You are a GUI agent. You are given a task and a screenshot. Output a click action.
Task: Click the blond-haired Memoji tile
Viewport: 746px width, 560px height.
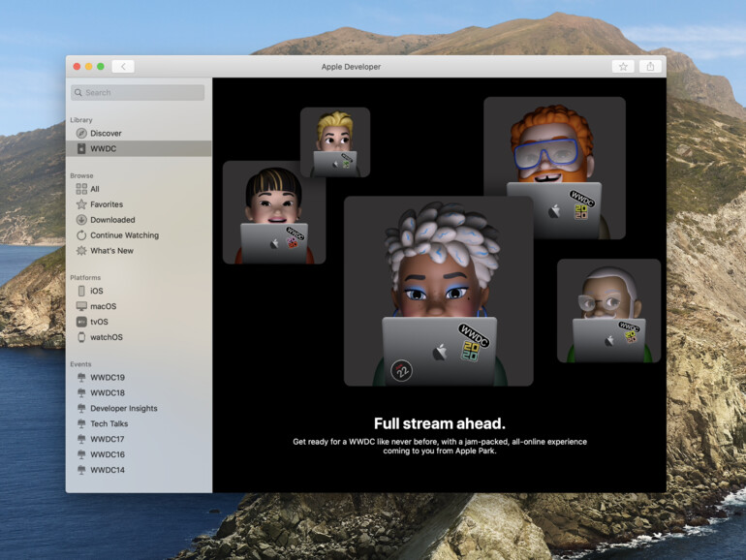click(335, 142)
